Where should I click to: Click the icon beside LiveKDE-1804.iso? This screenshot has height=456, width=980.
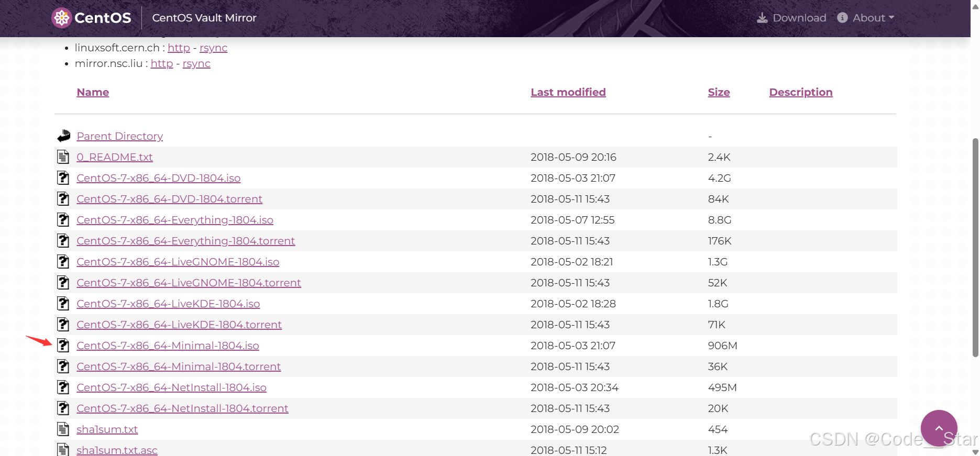click(63, 304)
